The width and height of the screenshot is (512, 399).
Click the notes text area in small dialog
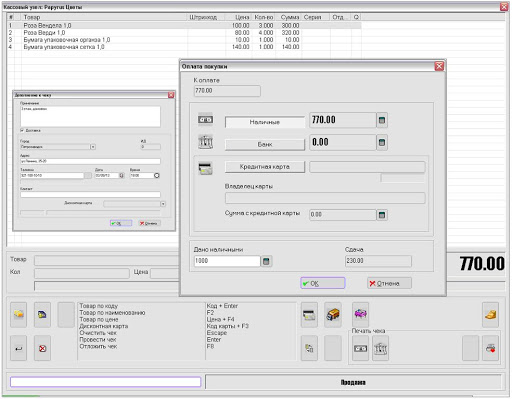point(90,116)
